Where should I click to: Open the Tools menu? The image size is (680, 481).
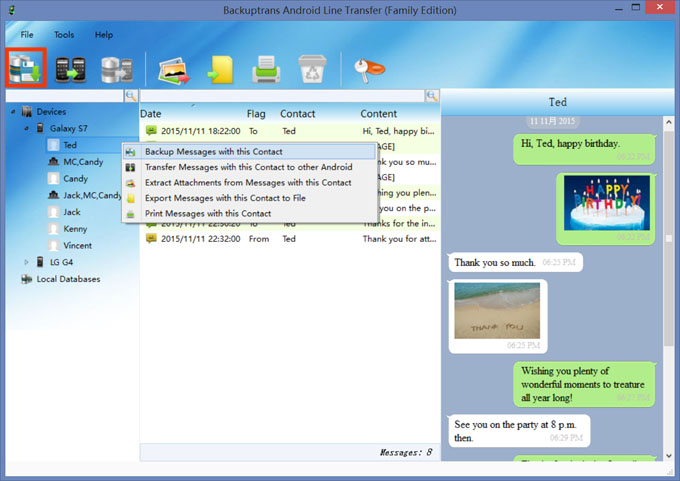64,35
